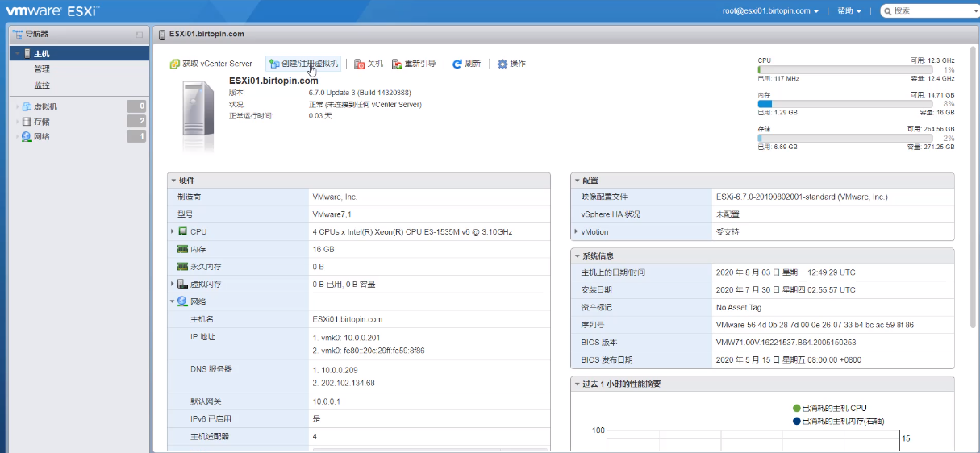Click the 内存 memory icon in hardware table
The image size is (980, 453).
tap(182, 249)
